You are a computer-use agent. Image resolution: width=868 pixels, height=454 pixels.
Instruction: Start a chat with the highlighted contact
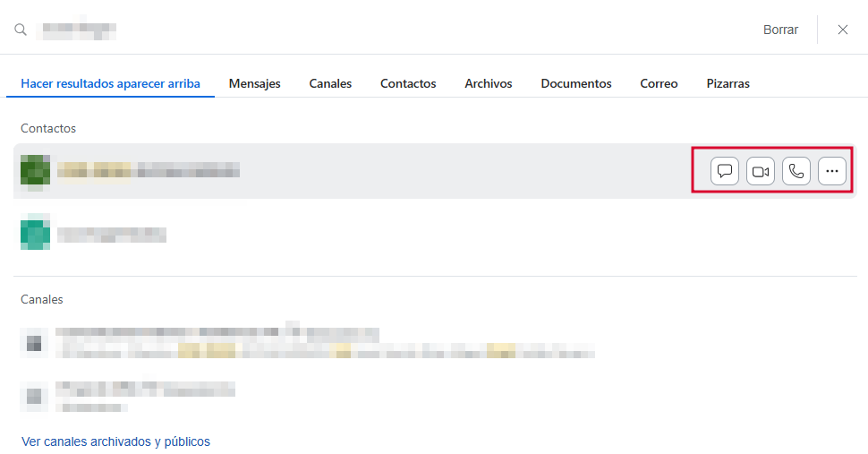coord(725,171)
